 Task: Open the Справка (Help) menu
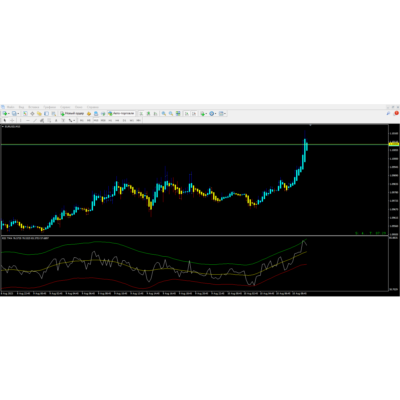pos(93,107)
